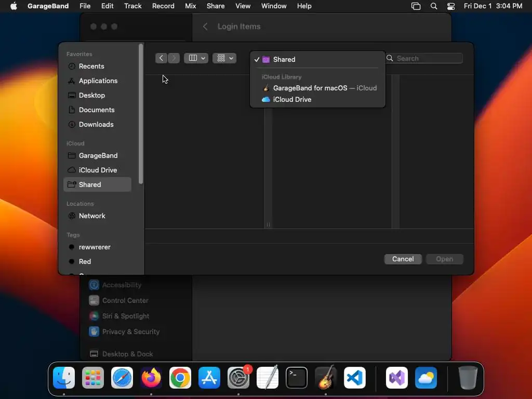Click the back chevron beside Login Items
532x399 pixels.
pos(205,26)
